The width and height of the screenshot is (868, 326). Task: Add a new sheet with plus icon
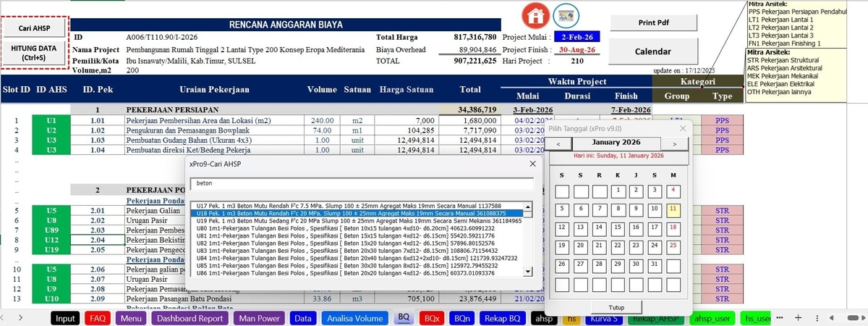pyautogui.click(x=798, y=317)
